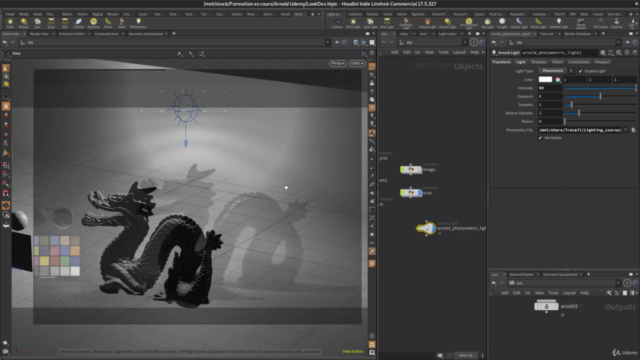Click the Sky Light shelf tool
The height and width of the screenshot is (360, 640).
click(487, 23)
